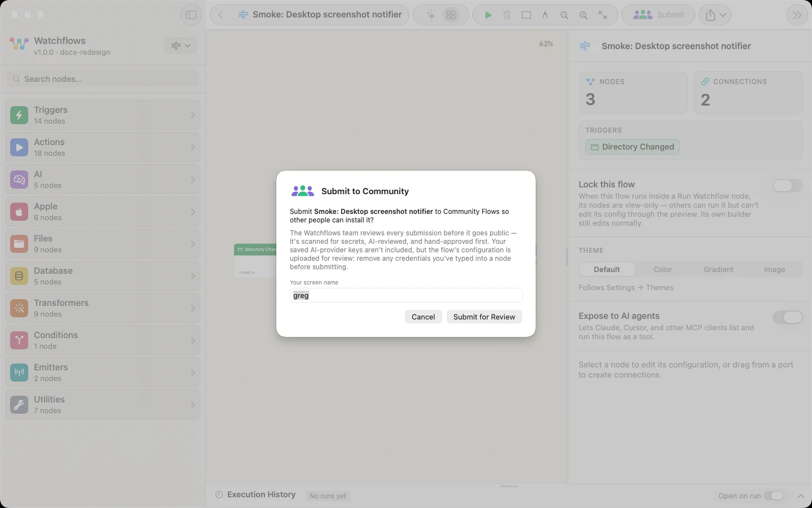Open the flow switcher dropdown near Watchflows
The height and width of the screenshot is (508, 812).
click(180, 46)
